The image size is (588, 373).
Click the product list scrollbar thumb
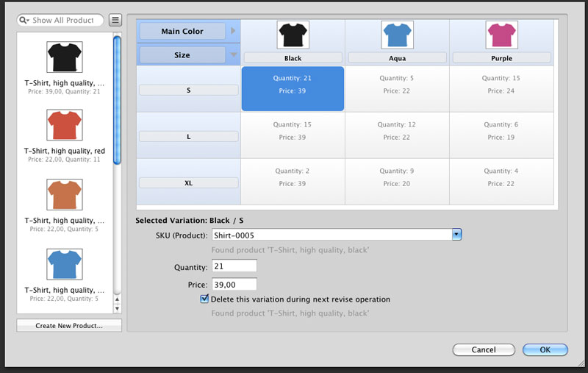coord(117,100)
